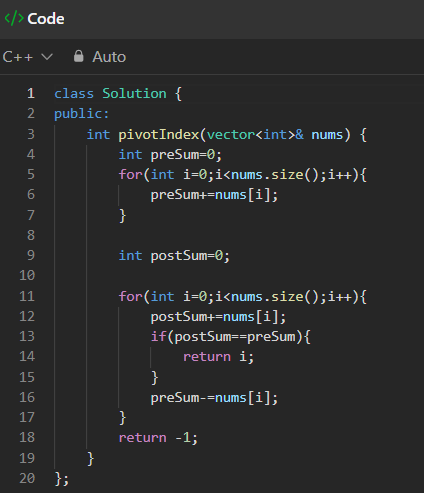Click line number 5 in gutter

coord(31,174)
